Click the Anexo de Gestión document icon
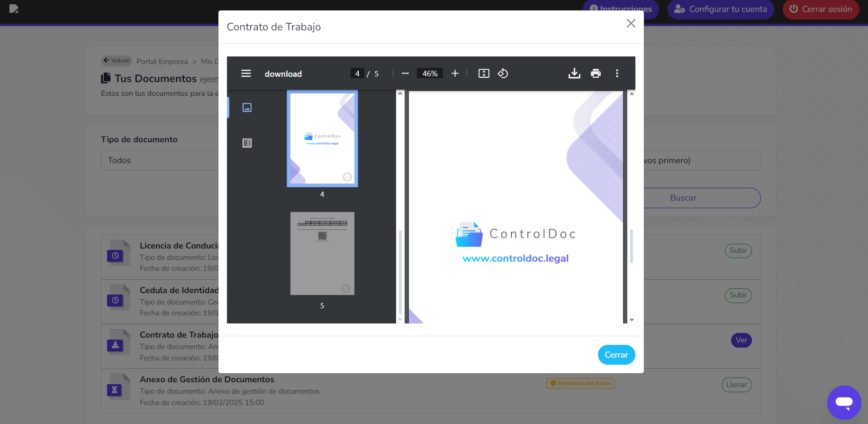The height and width of the screenshot is (424, 868). coord(118,386)
